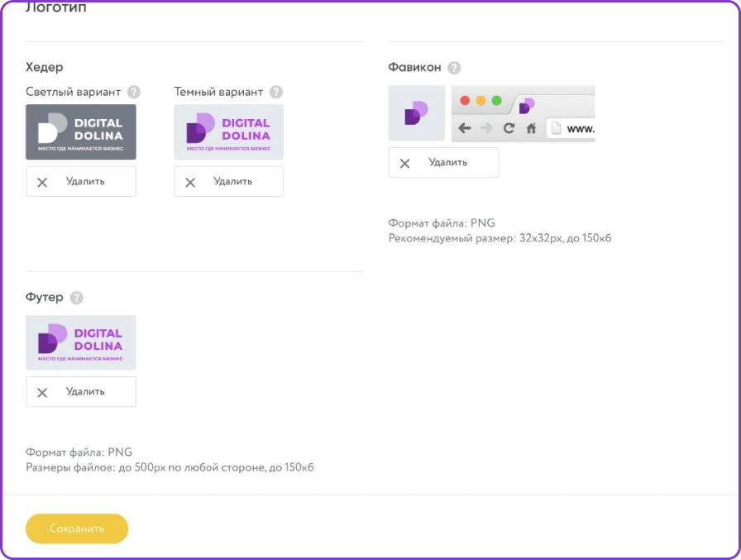The image size is (741, 560).
Task: Click the red dot in browser preview
Action: click(465, 101)
